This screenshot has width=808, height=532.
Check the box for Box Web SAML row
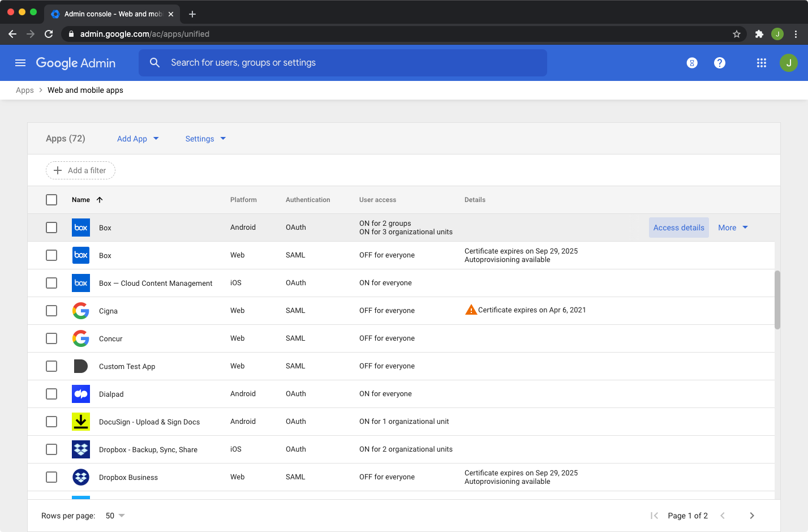51,255
